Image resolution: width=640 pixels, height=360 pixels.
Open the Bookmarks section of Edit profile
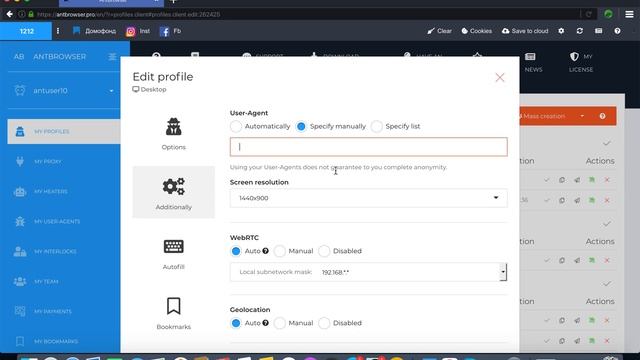pyautogui.click(x=173, y=313)
